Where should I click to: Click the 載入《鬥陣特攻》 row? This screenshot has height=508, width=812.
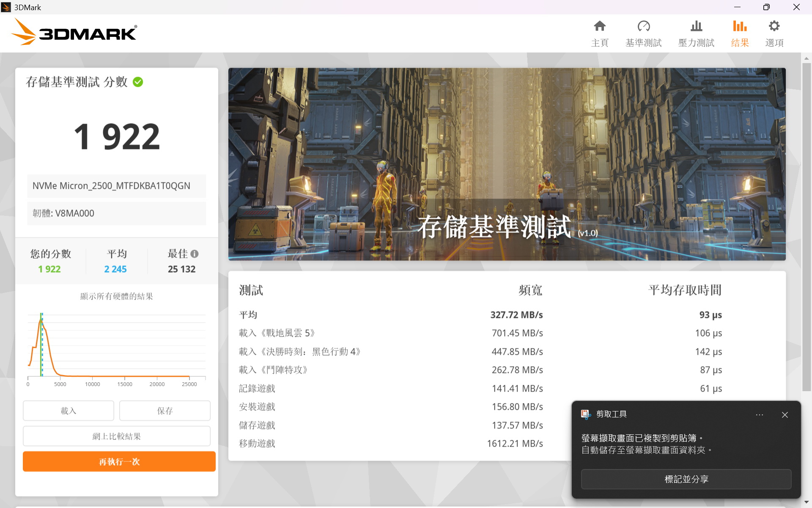click(x=480, y=370)
